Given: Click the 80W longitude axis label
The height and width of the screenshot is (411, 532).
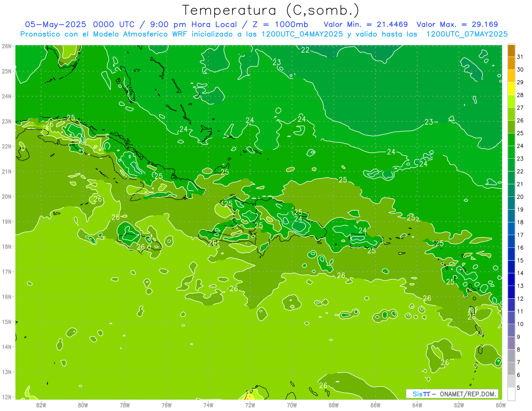Looking at the screenshot, I should click(x=82, y=405).
